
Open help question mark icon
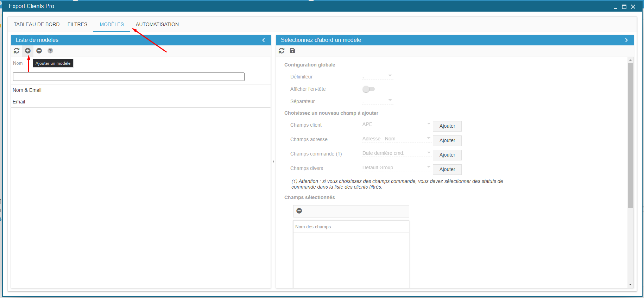point(50,51)
